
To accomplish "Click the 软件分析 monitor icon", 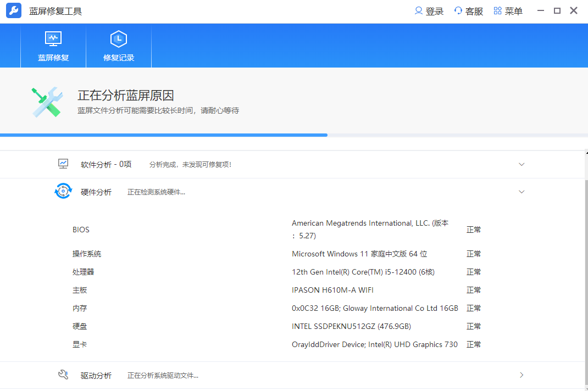I will coord(63,164).
